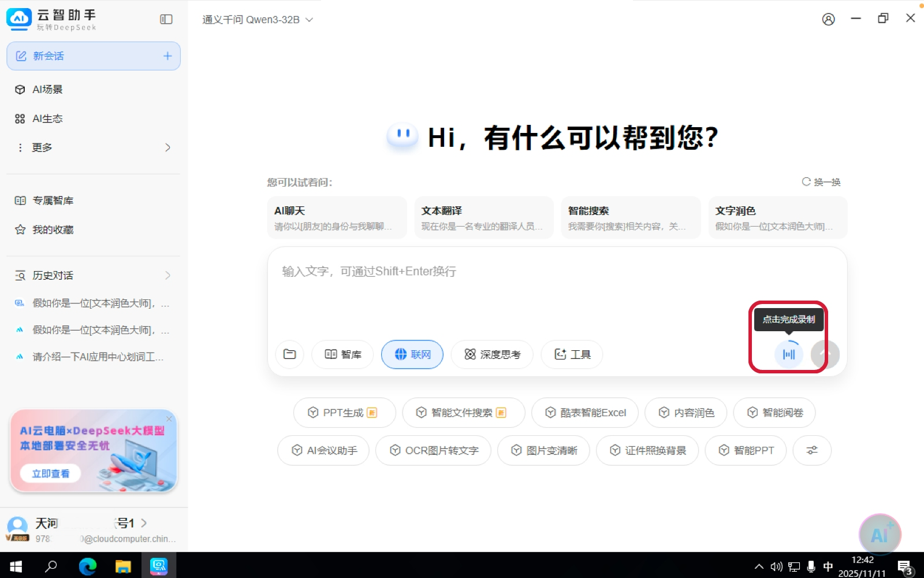
Task: Open File Explorer from the taskbar
Action: click(123, 566)
